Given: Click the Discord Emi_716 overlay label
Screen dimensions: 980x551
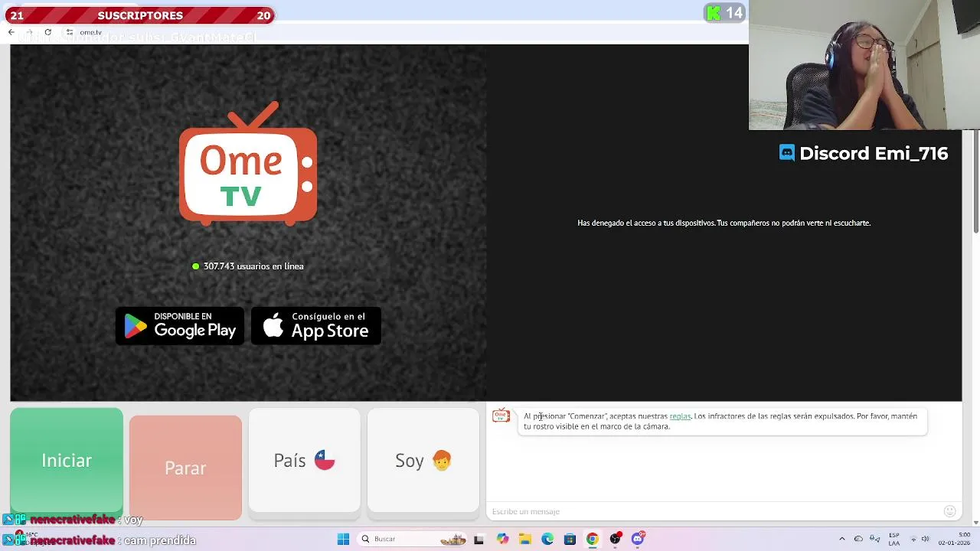Looking at the screenshot, I should click(x=864, y=153).
